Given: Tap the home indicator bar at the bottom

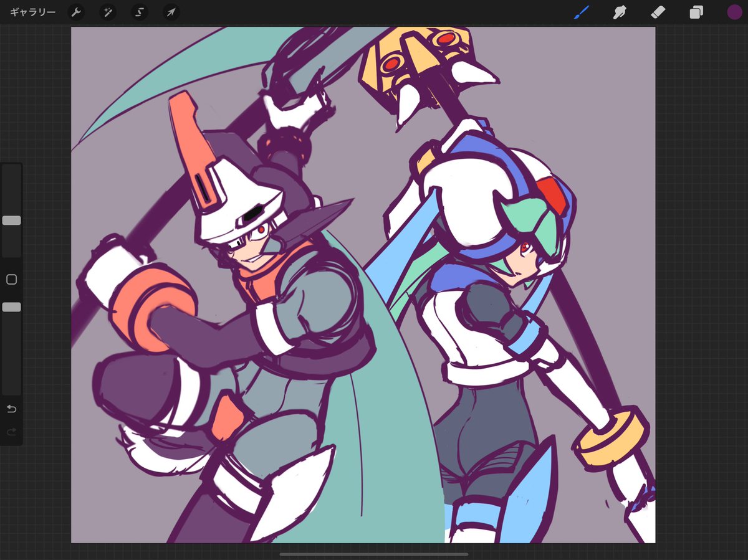Looking at the screenshot, I should (374, 554).
